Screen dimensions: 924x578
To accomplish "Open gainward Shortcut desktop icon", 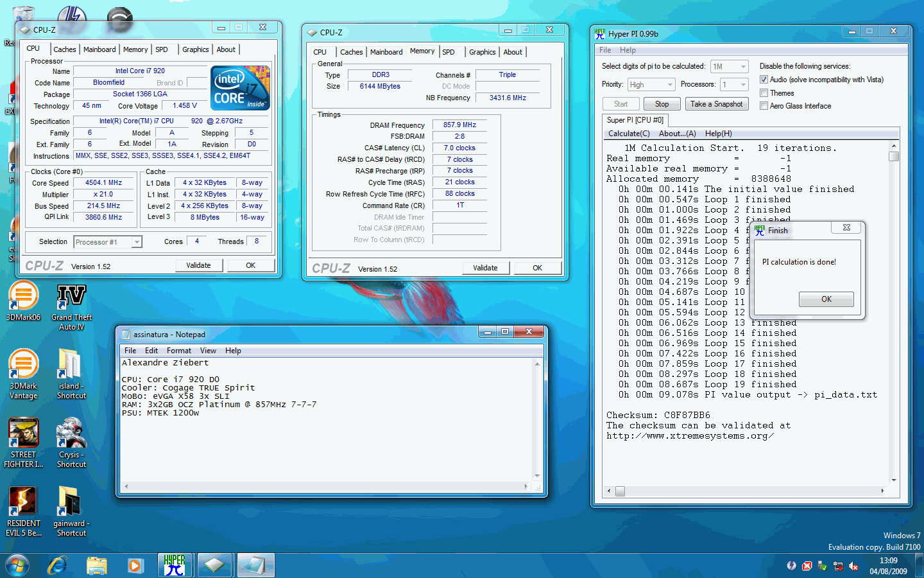I will pyautogui.click(x=71, y=511).
